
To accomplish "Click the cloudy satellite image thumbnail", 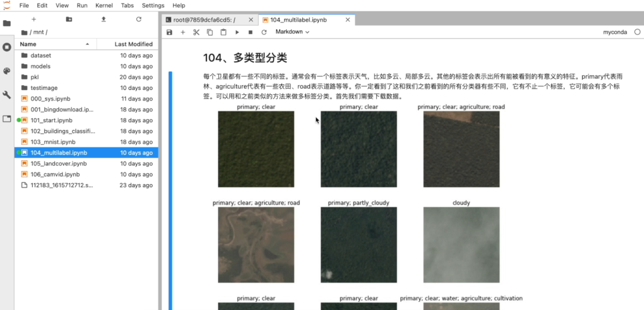I will pos(461,244).
